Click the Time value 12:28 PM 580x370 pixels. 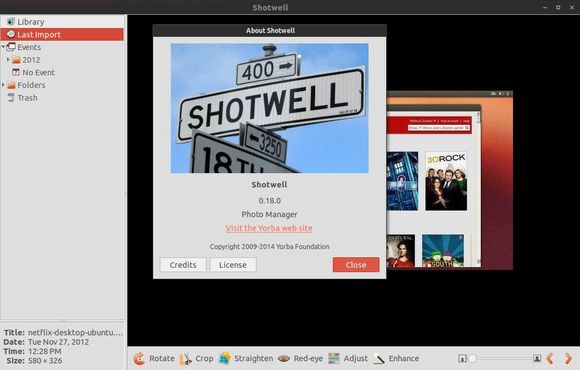(45, 351)
